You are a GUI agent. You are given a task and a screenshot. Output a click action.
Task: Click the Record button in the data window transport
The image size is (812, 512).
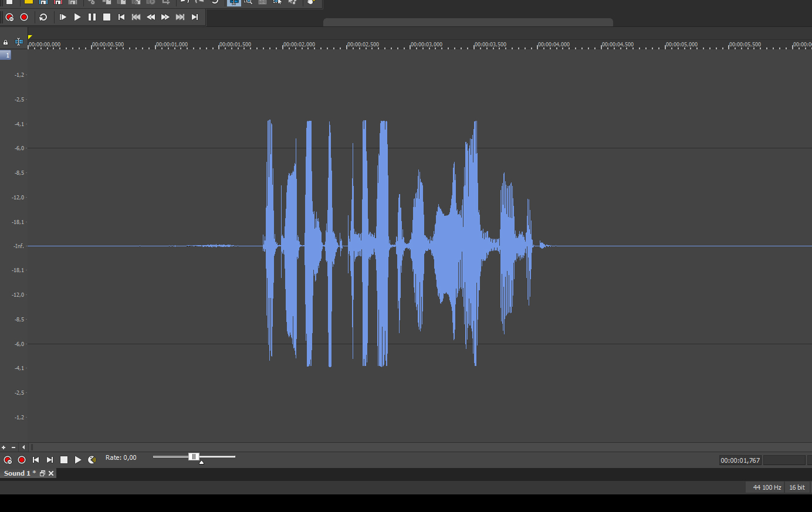(22, 460)
